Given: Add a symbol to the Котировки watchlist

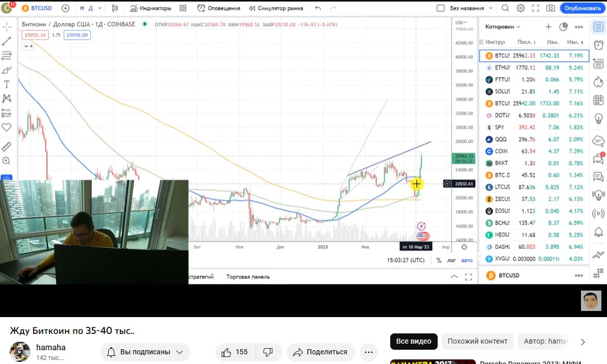Looking at the screenshot, I should pos(548,27).
